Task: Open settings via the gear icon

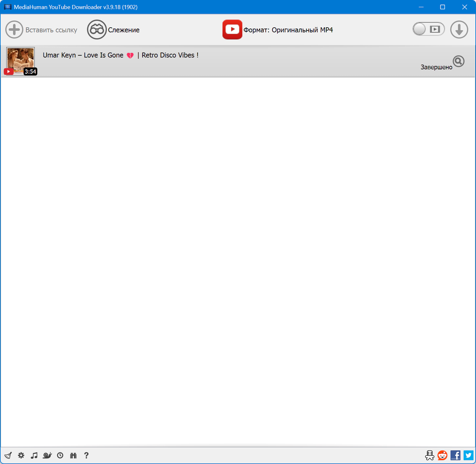Action: [21, 455]
